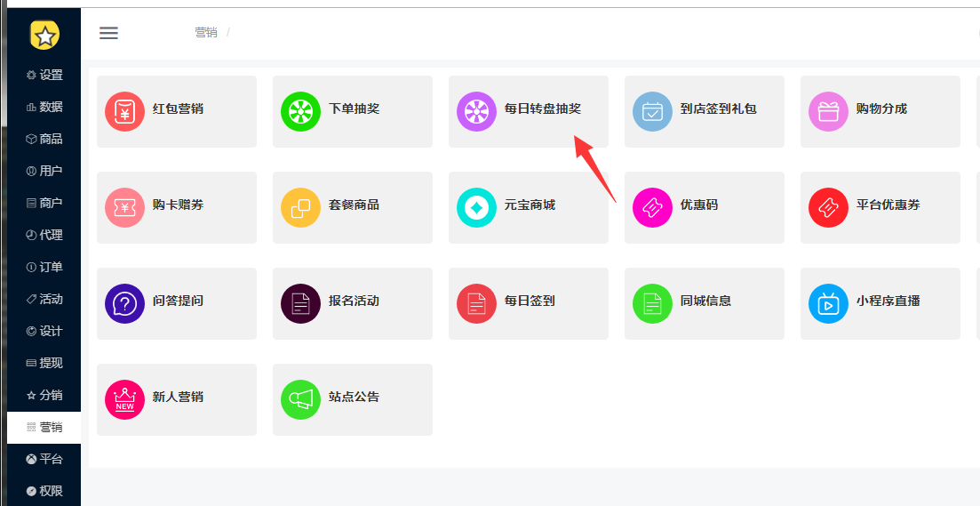The width and height of the screenshot is (980, 506).
Task: Select the 到店签到礼包 calendar icon
Action: pyautogui.click(x=652, y=111)
